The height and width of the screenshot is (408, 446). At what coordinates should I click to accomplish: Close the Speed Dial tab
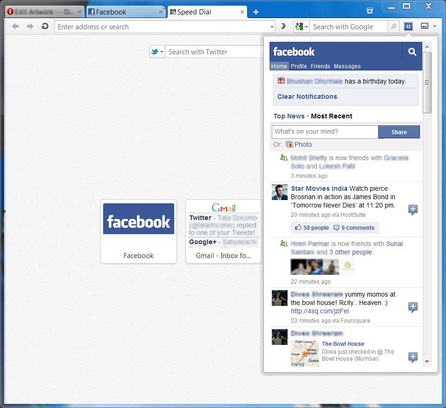242,12
